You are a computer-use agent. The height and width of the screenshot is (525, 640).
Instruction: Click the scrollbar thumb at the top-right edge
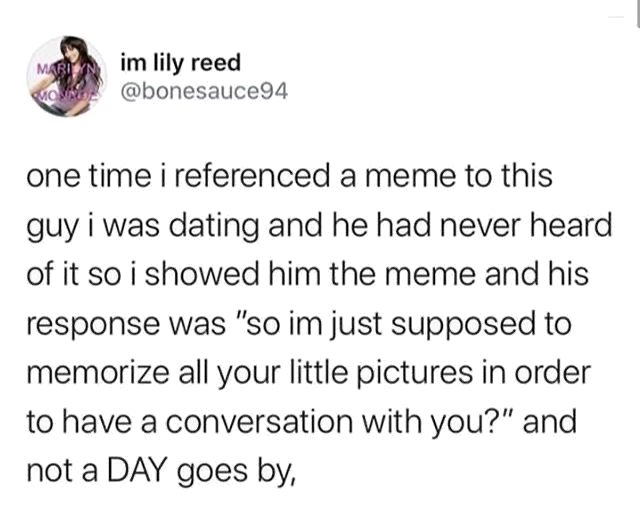point(638,12)
